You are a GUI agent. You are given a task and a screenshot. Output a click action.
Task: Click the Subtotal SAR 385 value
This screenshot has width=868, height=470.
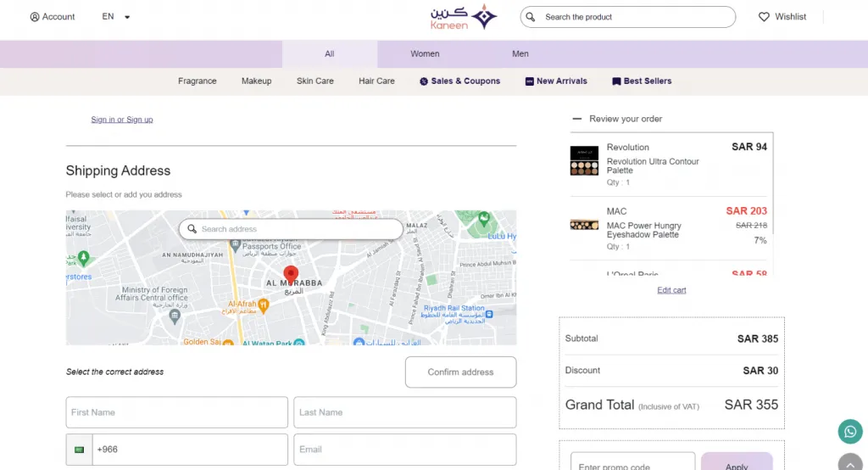[x=757, y=339]
